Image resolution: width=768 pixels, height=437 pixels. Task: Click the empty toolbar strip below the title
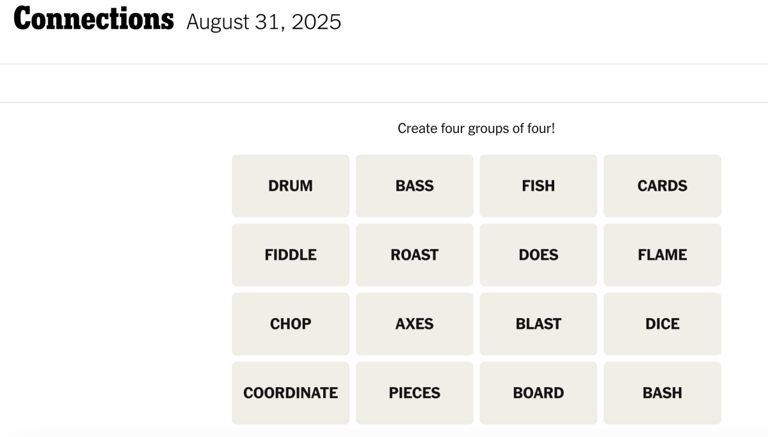(384, 83)
